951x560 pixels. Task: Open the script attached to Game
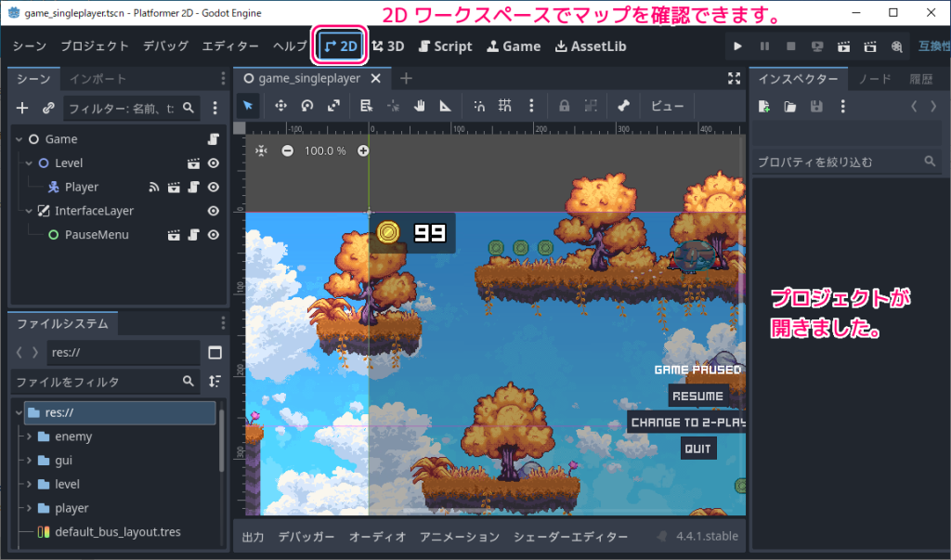214,139
